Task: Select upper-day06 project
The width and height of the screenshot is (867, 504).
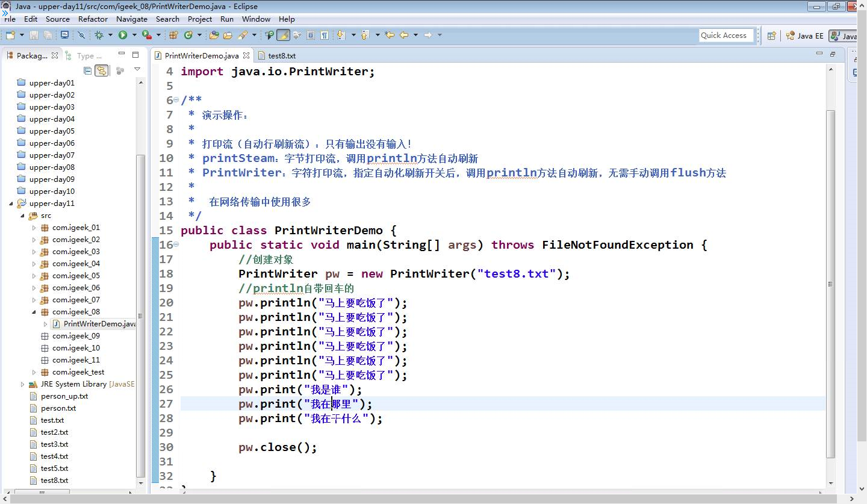Action: (46, 143)
